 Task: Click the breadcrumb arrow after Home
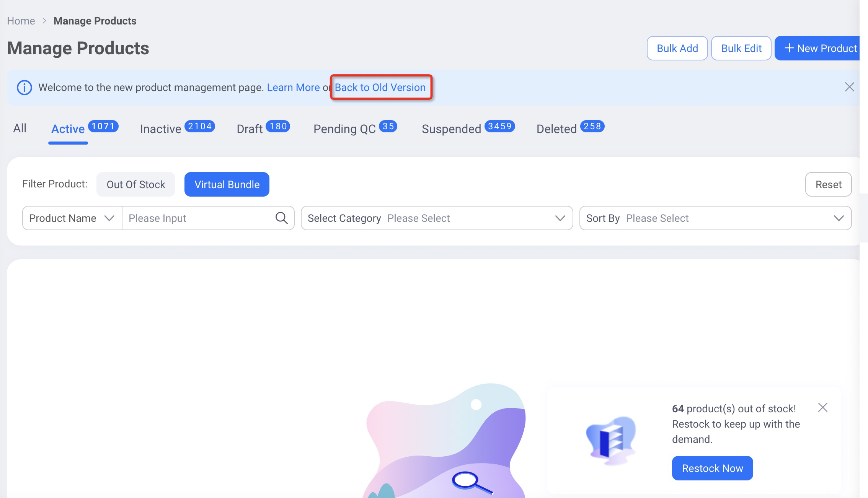[44, 21]
